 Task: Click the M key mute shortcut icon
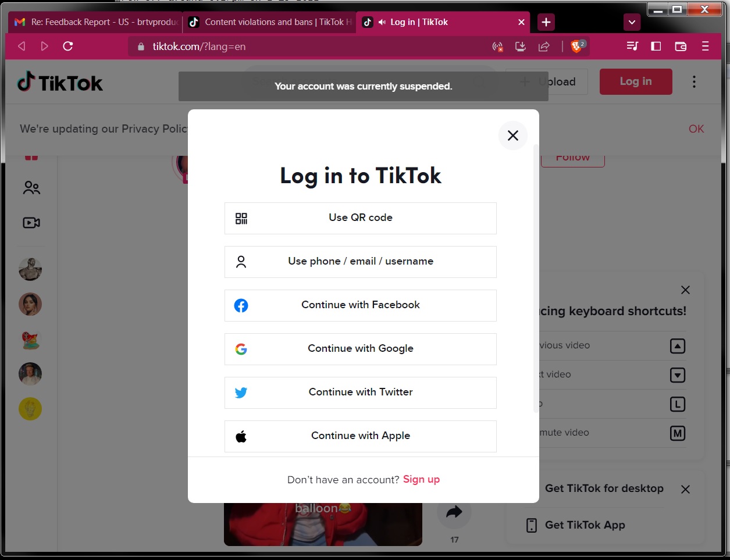[x=678, y=433]
